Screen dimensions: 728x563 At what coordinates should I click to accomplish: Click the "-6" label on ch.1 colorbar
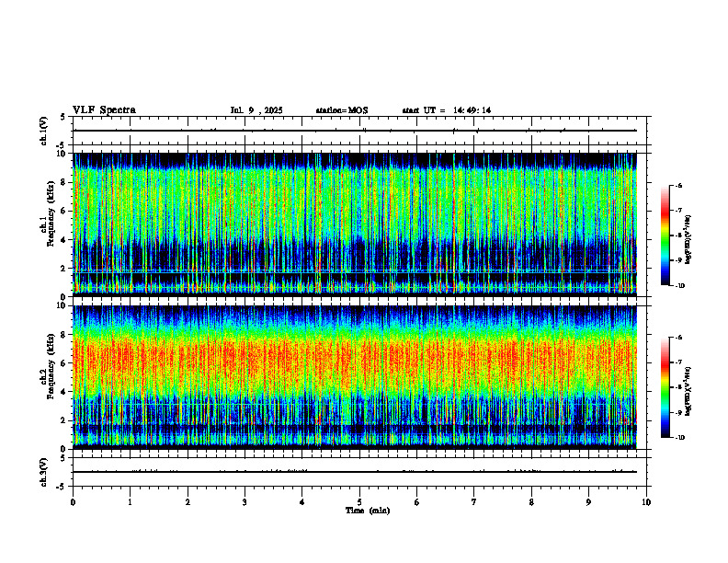click(678, 186)
